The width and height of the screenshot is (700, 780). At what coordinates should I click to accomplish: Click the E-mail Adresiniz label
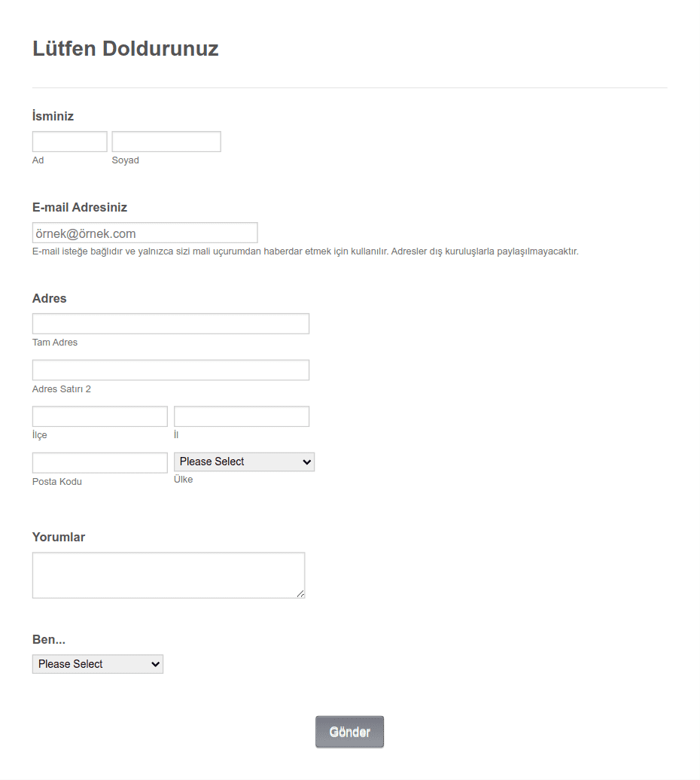tap(80, 207)
